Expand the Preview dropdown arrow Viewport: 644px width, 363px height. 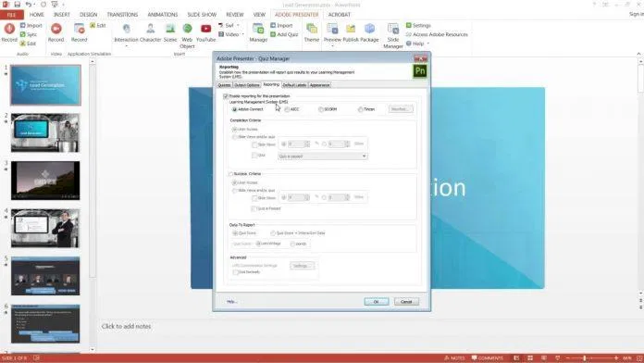tap(332, 45)
